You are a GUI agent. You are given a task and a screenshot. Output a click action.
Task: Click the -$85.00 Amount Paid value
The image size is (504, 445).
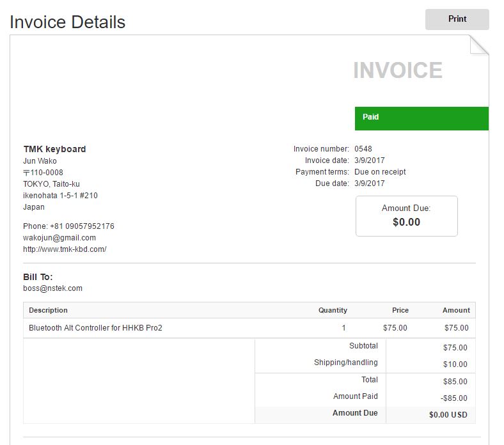[453, 398]
